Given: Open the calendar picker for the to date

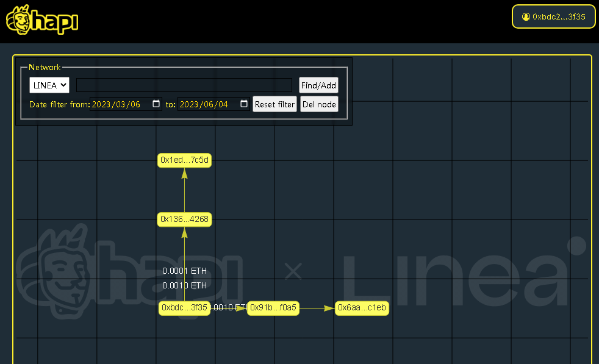Looking at the screenshot, I should tap(244, 104).
